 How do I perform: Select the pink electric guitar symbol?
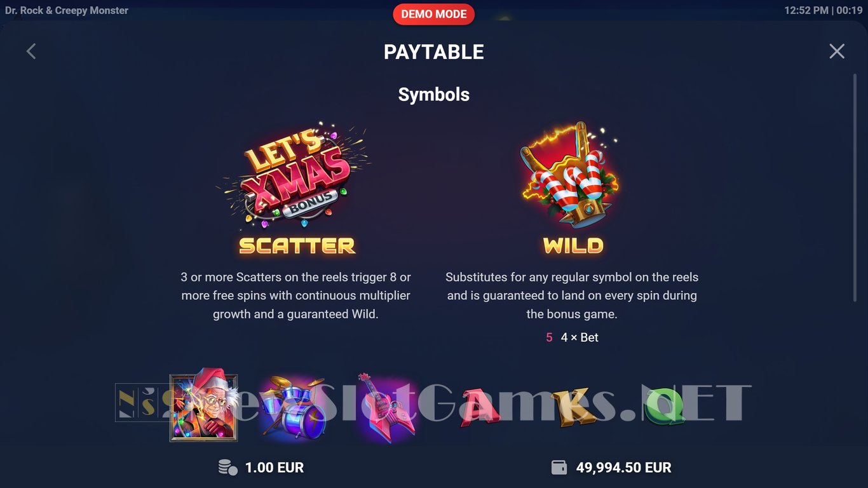click(x=384, y=407)
